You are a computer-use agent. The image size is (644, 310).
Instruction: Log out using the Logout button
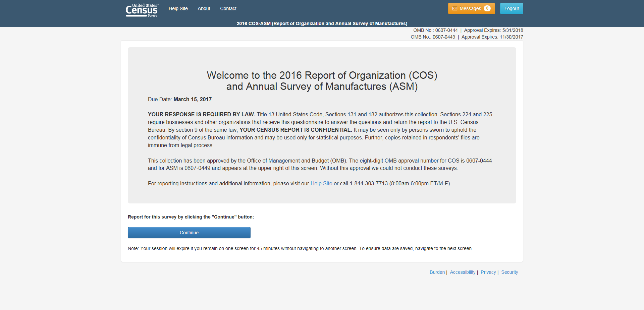(511, 9)
